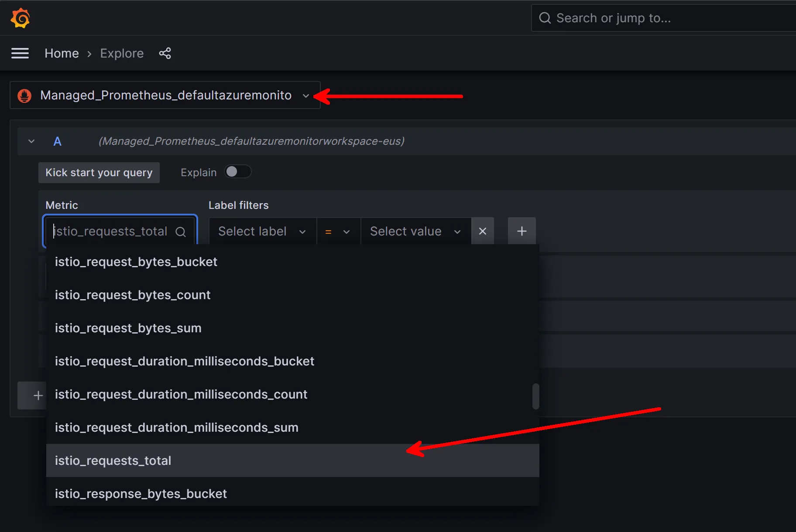Click the Prometheus data source flame icon

[24, 95]
